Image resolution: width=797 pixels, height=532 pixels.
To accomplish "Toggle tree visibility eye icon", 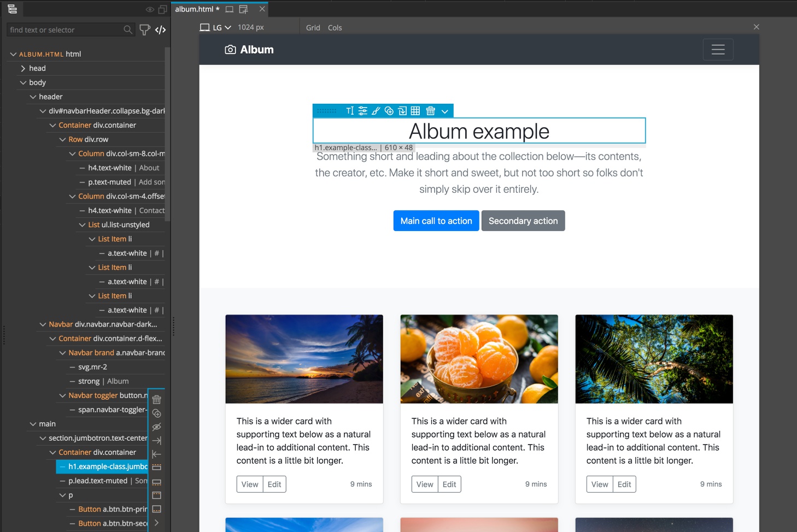I will click(150, 9).
